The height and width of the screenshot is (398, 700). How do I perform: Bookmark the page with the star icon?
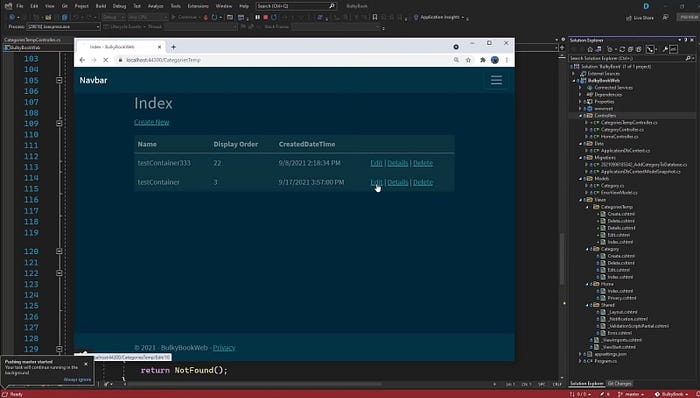(468, 60)
